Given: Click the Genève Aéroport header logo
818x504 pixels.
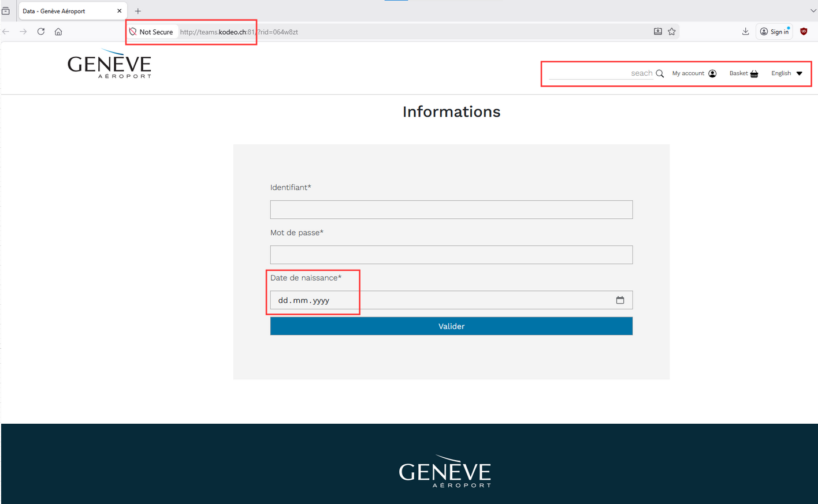Looking at the screenshot, I should pos(109,64).
